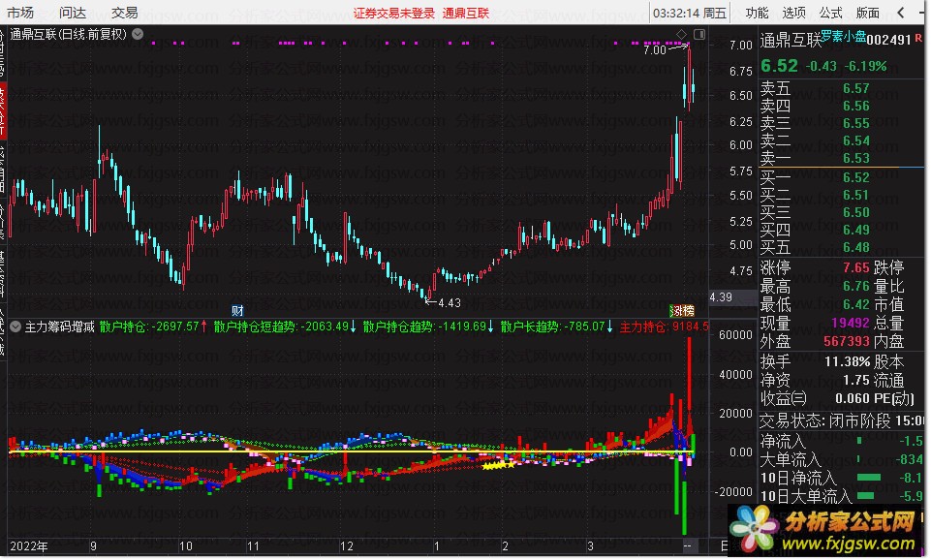This screenshot has height=560, width=931.
Task: Click the 10日净流入 row
Action: tap(841, 478)
